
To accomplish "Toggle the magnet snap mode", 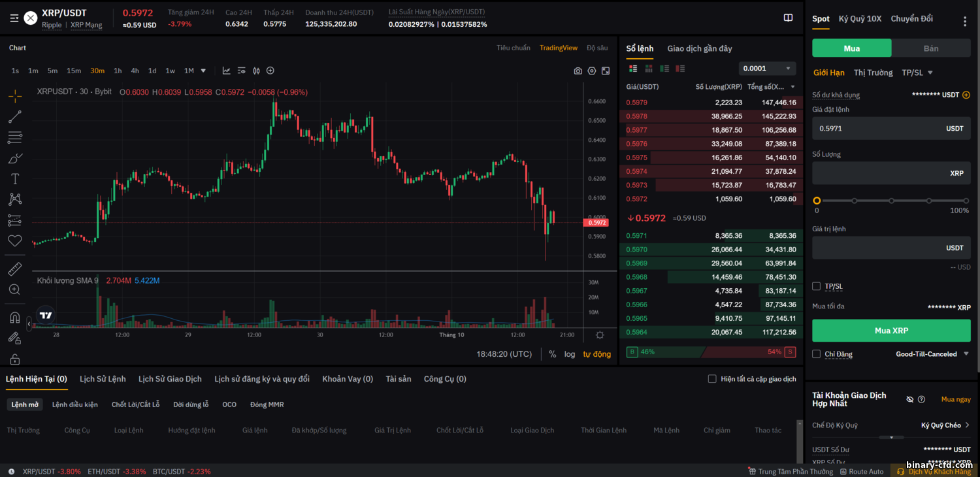I will pos(14,318).
